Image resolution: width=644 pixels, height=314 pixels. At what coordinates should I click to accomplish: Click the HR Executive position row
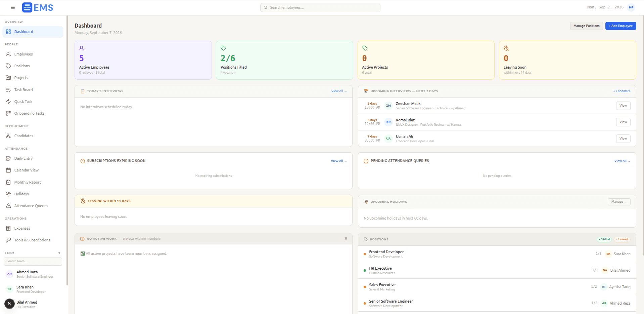497,270
